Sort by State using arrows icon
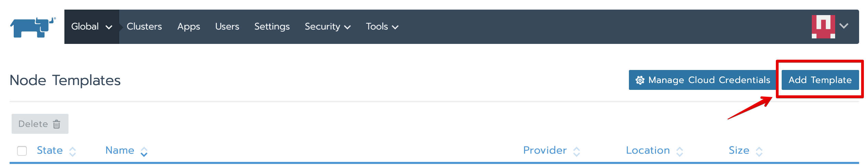Screen dimensions: 868x166 click(x=73, y=152)
